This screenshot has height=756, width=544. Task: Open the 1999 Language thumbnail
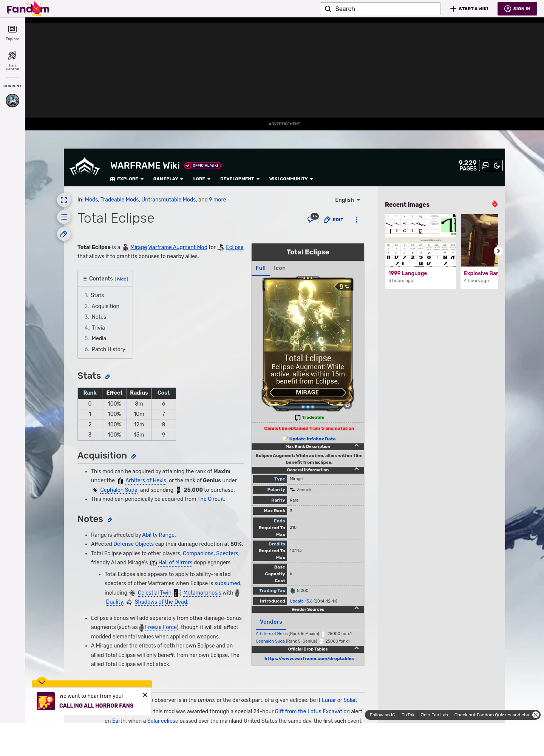point(420,240)
